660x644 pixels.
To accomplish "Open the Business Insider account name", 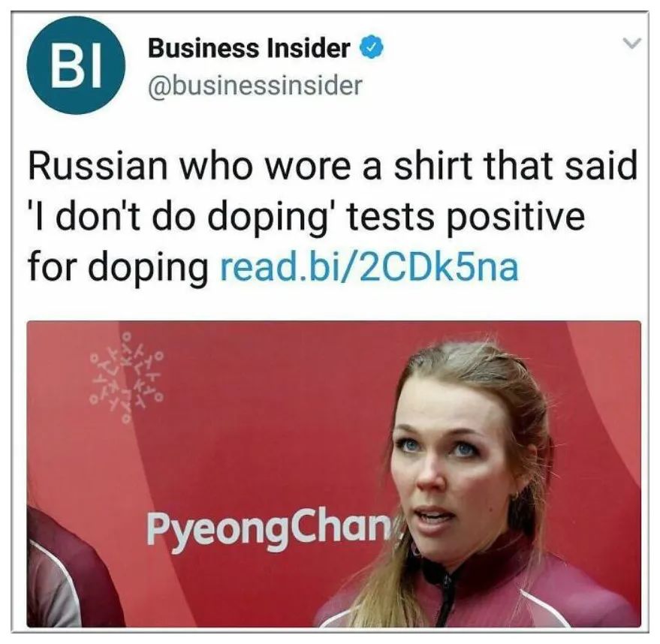I will pos(249,48).
